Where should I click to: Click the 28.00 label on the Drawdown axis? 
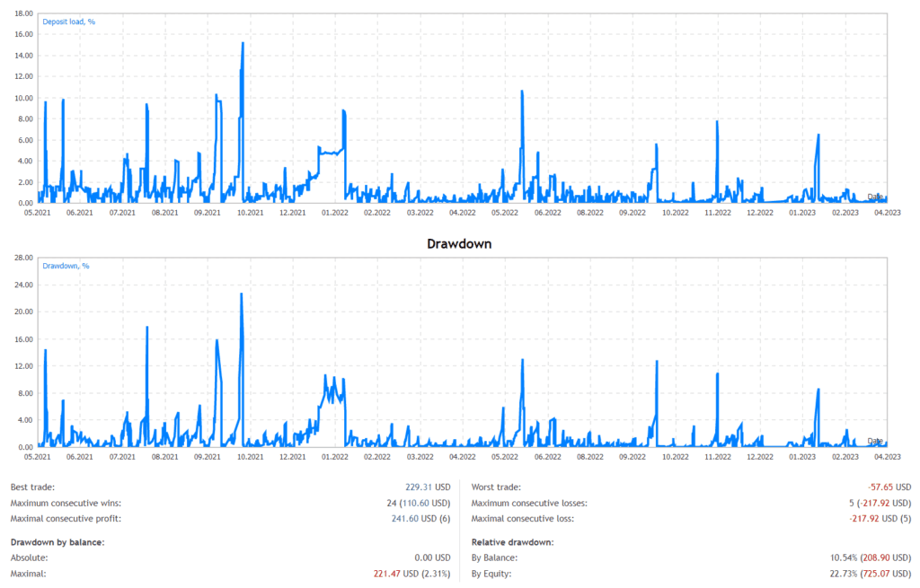click(x=24, y=258)
